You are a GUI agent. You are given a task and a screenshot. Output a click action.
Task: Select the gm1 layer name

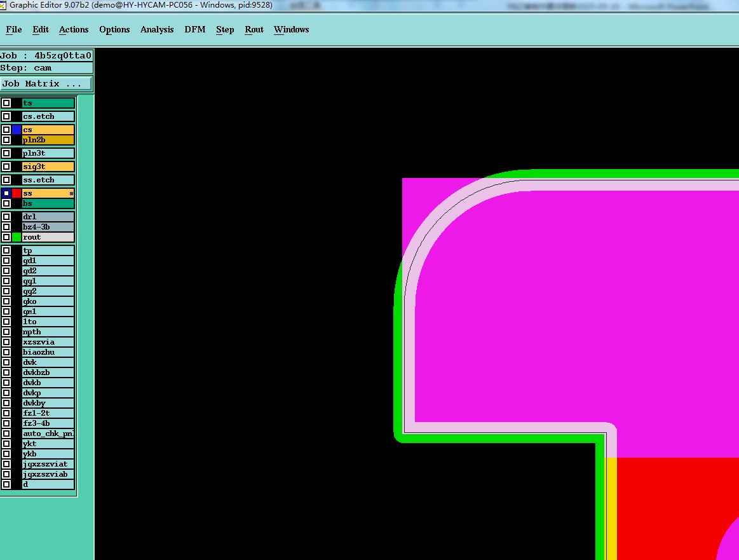[48, 311]
